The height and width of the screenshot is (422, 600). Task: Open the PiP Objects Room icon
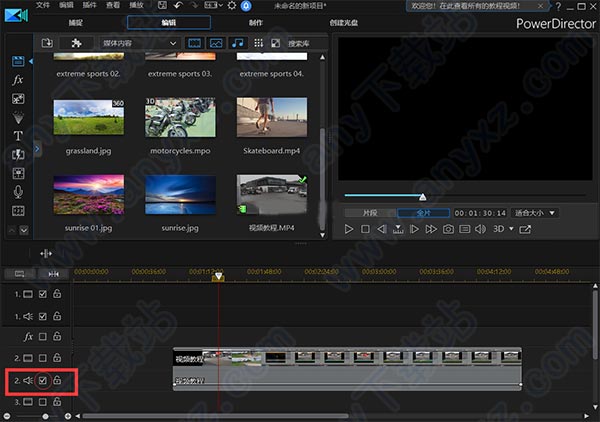click(18, 99)
